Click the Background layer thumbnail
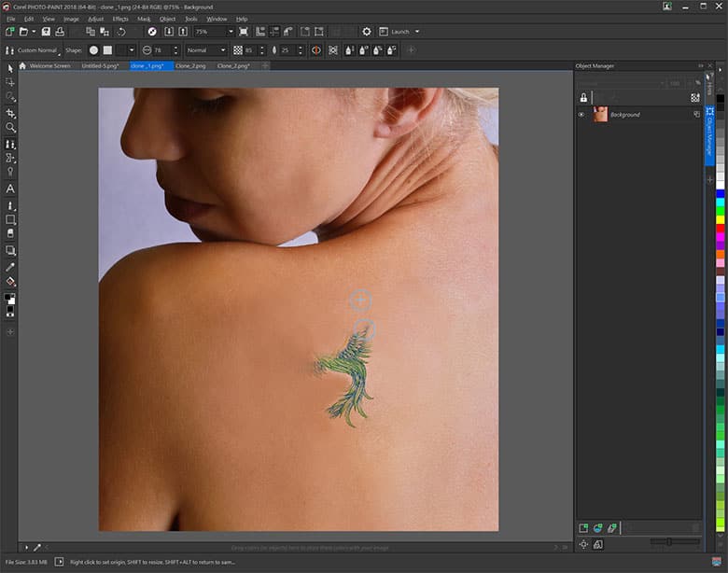Screen dimensions: 728x573 tap(600, 115)
